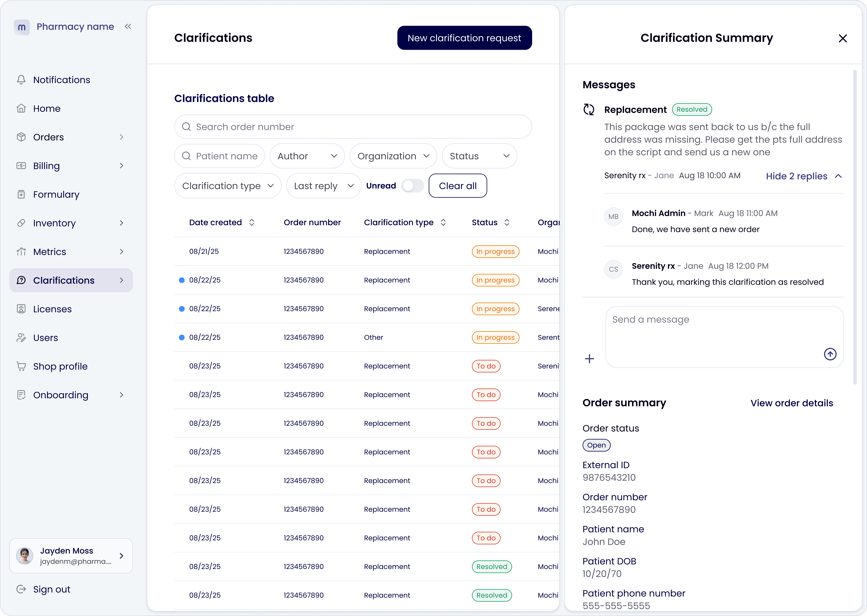Click the MB avatar for Mochi Admin
The width and height of the screenshot is (867, 616).
pyautogui.click(x=613, y=217)
